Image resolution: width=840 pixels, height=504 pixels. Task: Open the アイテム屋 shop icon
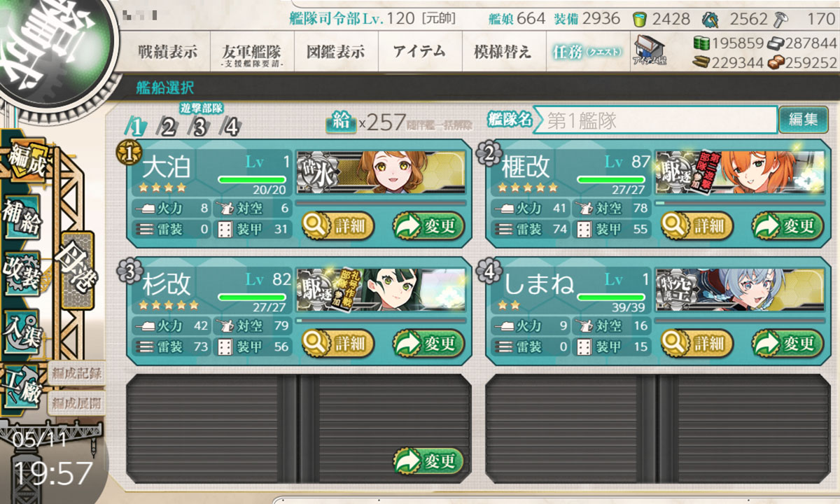pyautogui.click(x=650, y=50)
